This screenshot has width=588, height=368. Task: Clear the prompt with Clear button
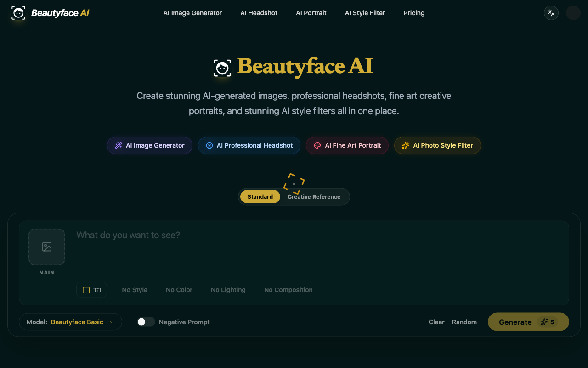coord(436,322)
